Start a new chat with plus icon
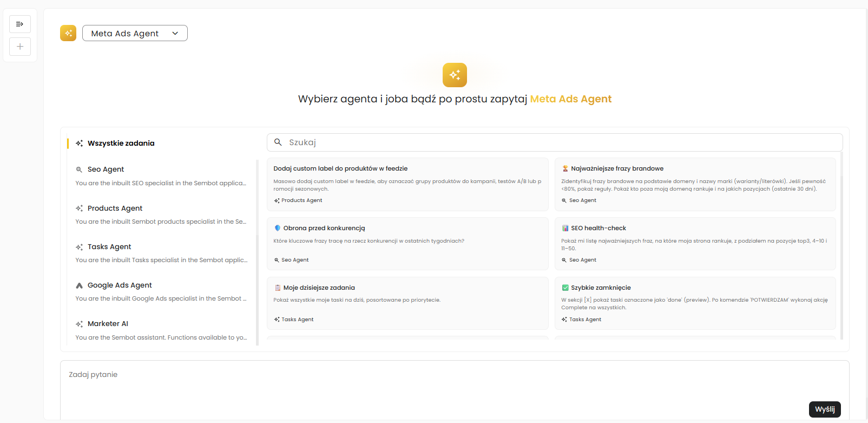This screenshot has width=868, height=423. (20, 47)
